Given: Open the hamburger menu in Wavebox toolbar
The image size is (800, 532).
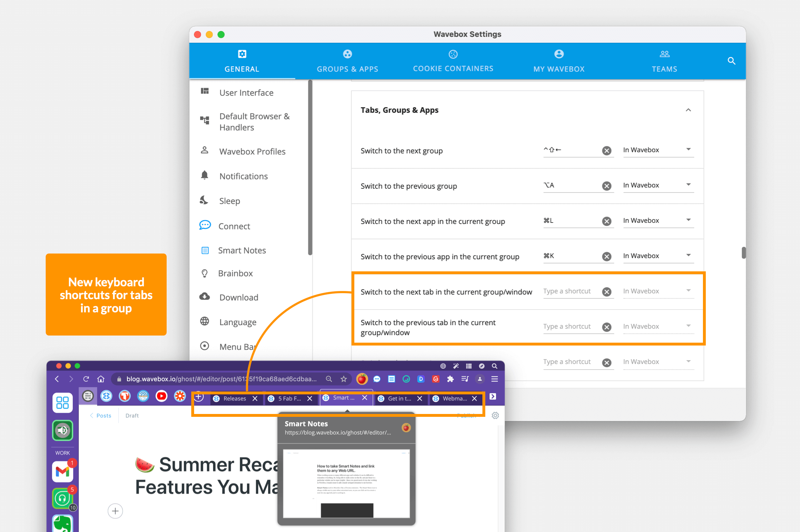Looking at the screenshot, I should [x=495, y=379].
